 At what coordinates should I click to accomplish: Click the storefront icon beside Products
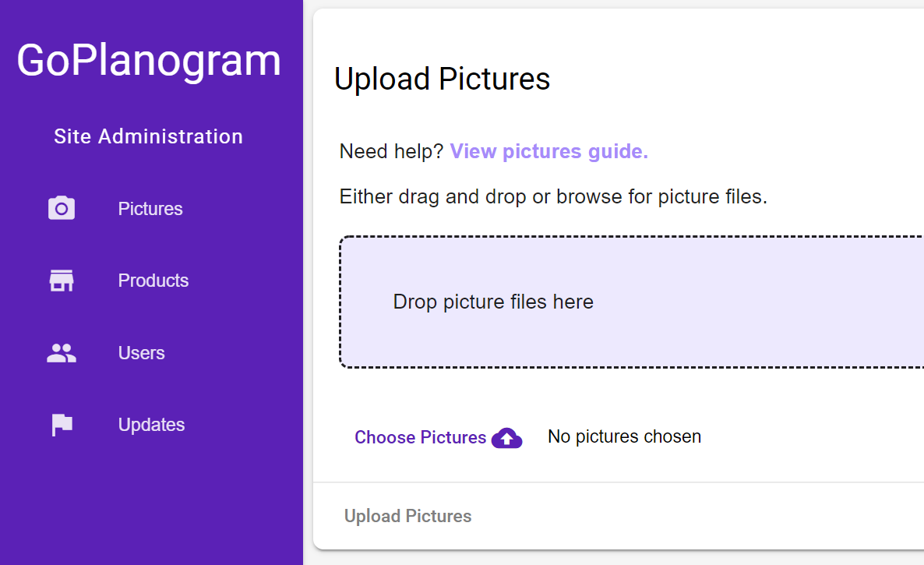[62, 281]
